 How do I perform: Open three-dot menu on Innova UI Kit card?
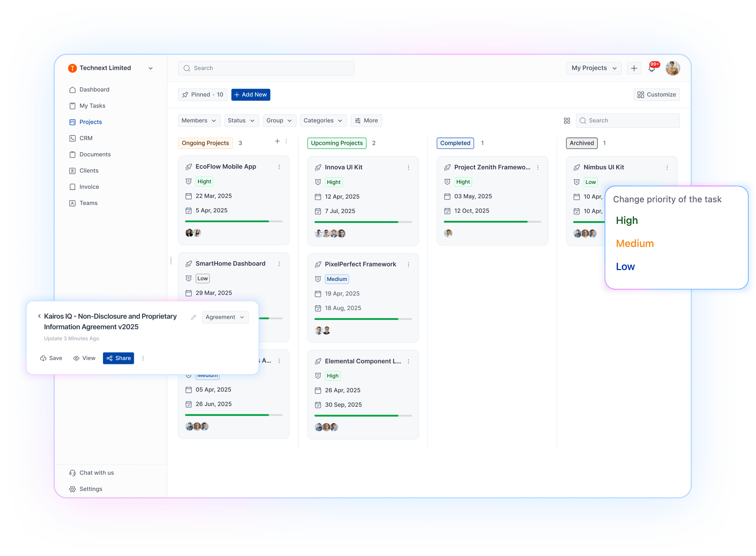point(409,168)
